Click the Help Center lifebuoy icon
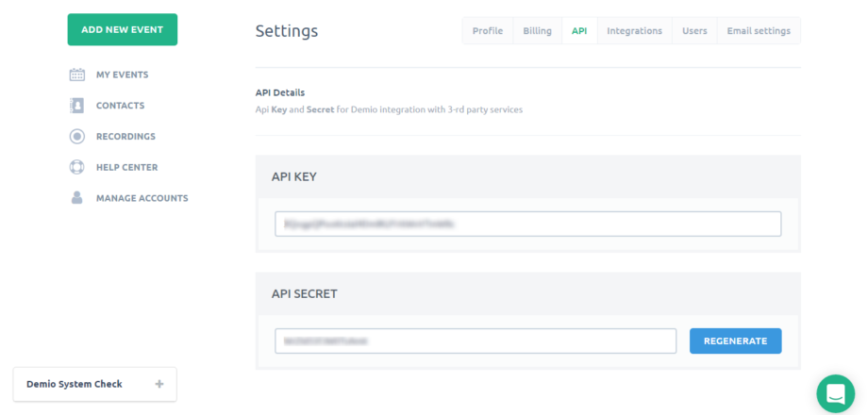 tap(77, 168)
